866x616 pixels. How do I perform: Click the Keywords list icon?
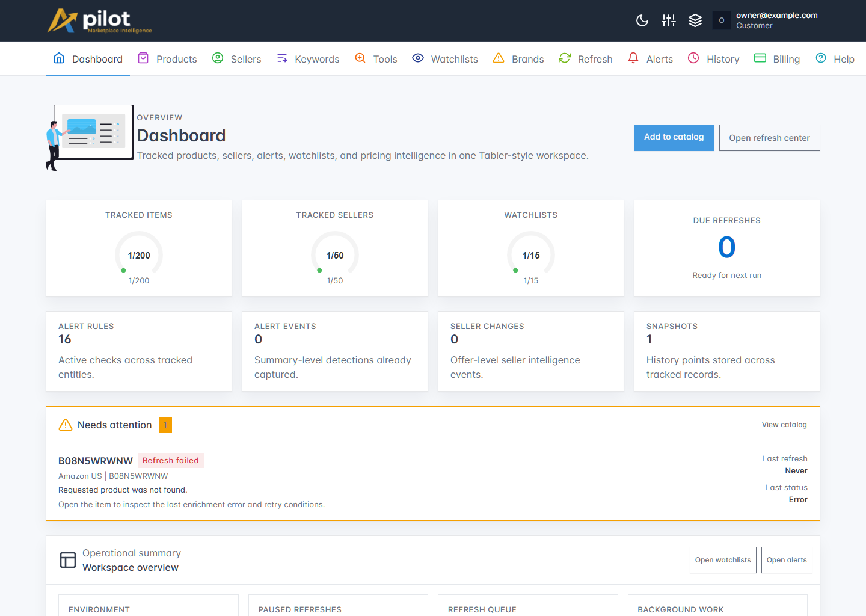(x=282, y=58)
